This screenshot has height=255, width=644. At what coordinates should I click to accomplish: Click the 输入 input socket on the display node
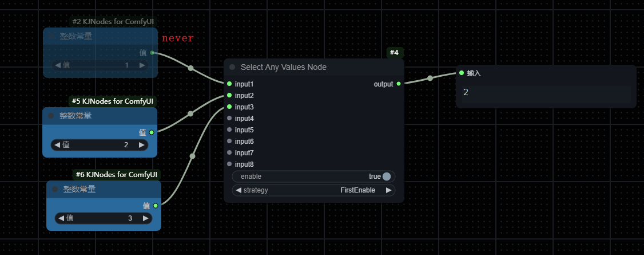click(462, 73)
